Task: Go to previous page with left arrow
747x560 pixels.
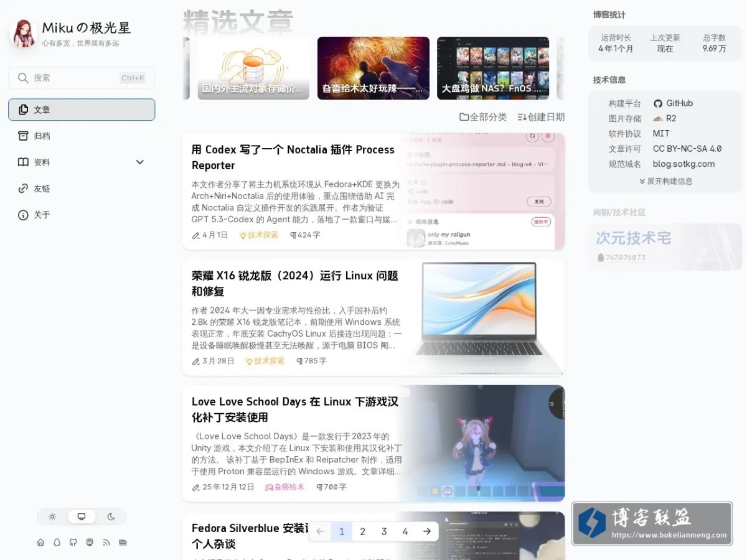Action: (320, 531)
